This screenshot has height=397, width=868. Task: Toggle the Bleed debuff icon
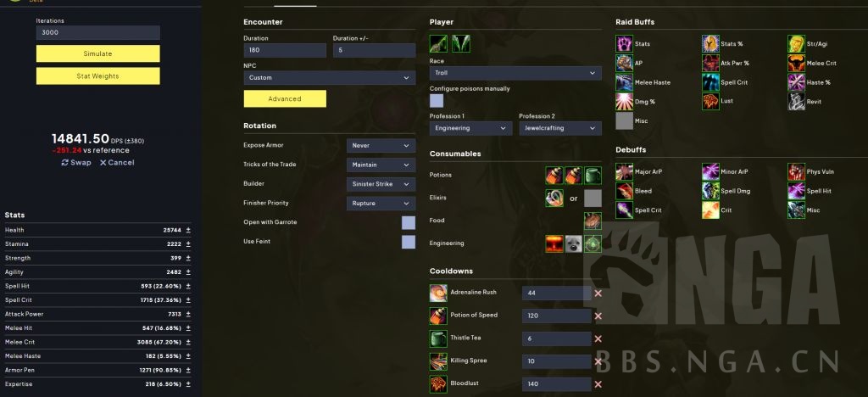pyautogui.click(x=624, y=191)
